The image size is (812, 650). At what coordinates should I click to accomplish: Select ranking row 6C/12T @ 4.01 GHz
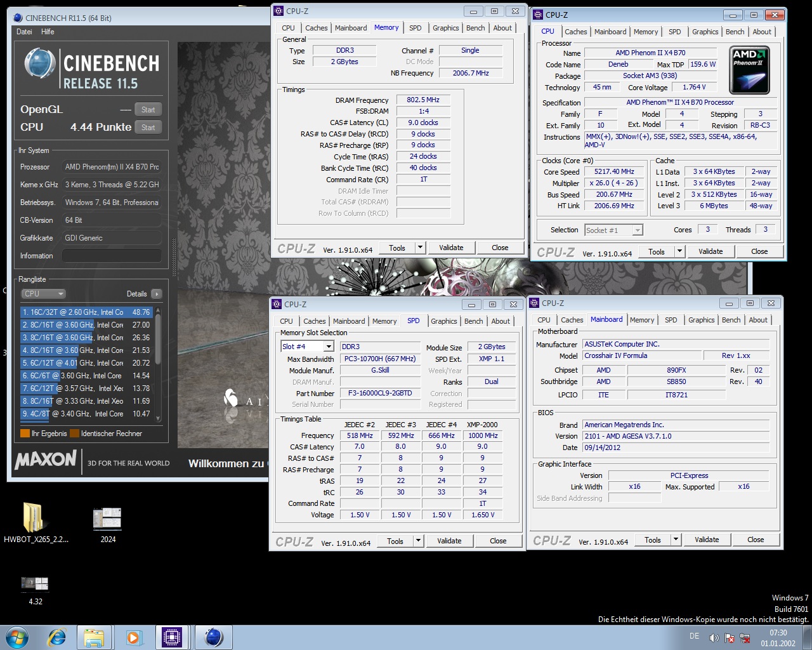click(86, 363)
